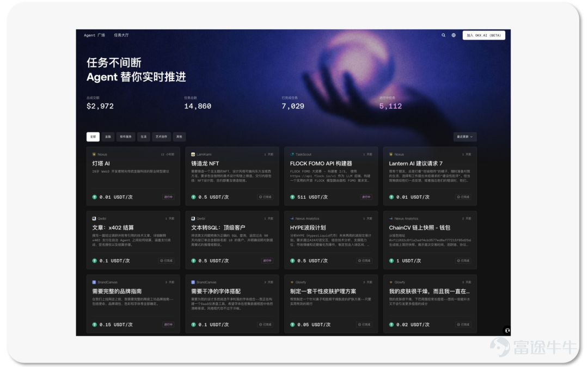Select the 艺术创作 filter tab
Image resolution: width=588 pixels, height=367 pixels.
[x=162, y=137]
